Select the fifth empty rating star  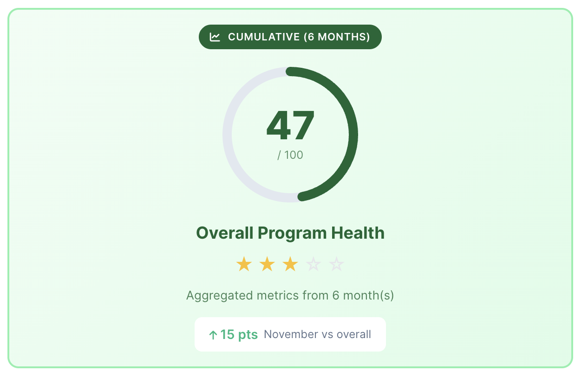coord(336,264)
